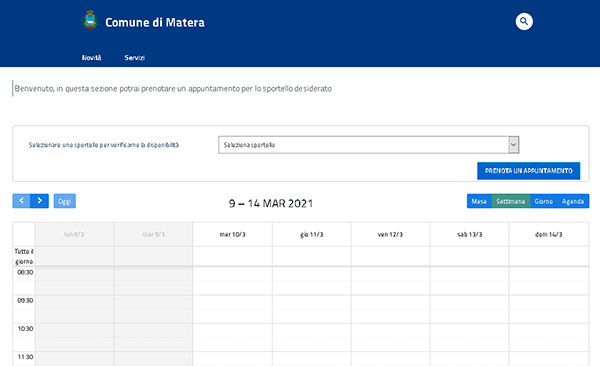600x366 pixels.
Task: Open the Servizi menu
Action: click(134, 58)
